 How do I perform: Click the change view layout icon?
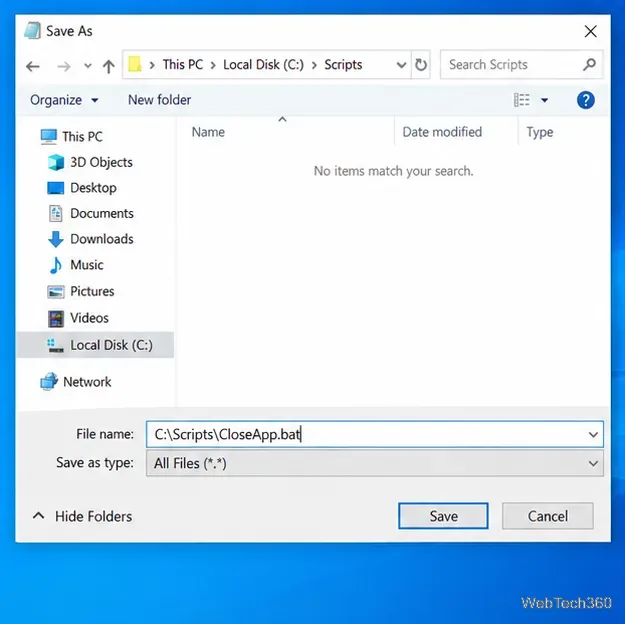(x=522, y=100)
